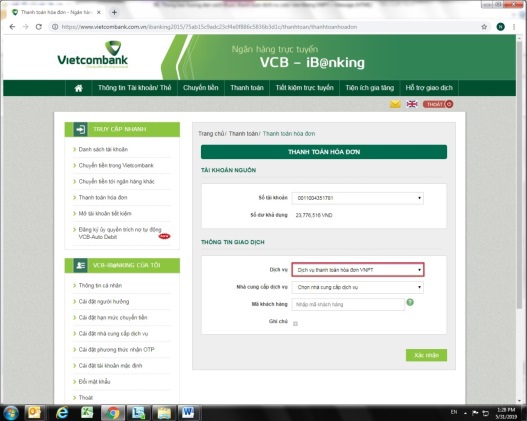
Task: Click the system tray clock
Action: tap(506, 413)
